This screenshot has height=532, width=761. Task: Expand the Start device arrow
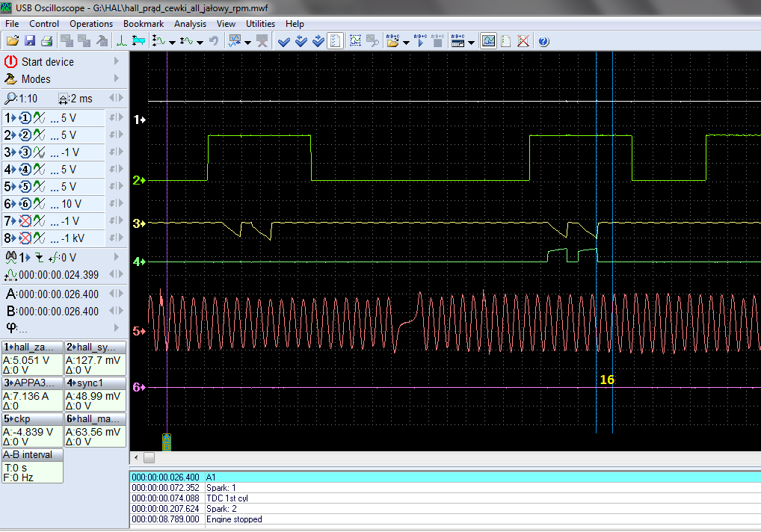116,61
